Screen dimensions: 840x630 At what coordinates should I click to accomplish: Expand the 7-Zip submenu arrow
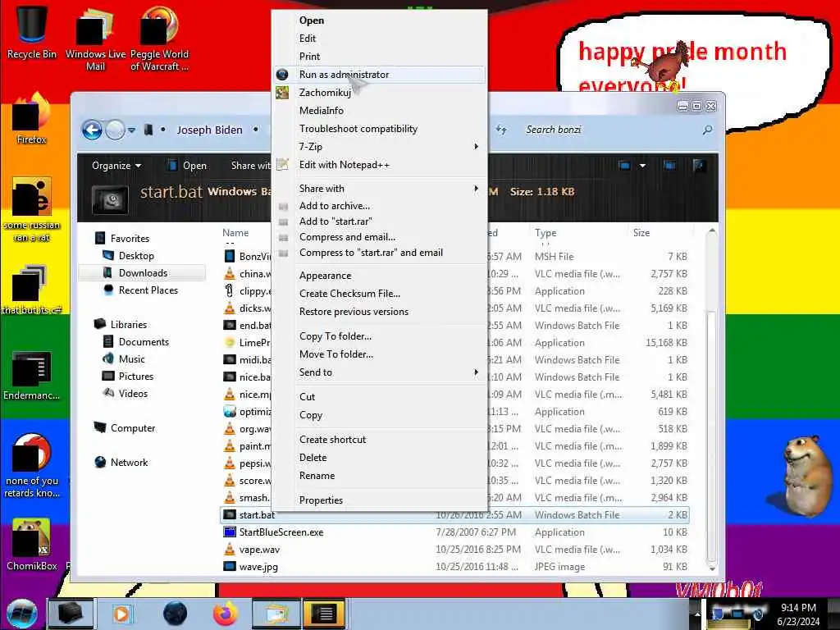pyautogui.click(x=476, y=146)
